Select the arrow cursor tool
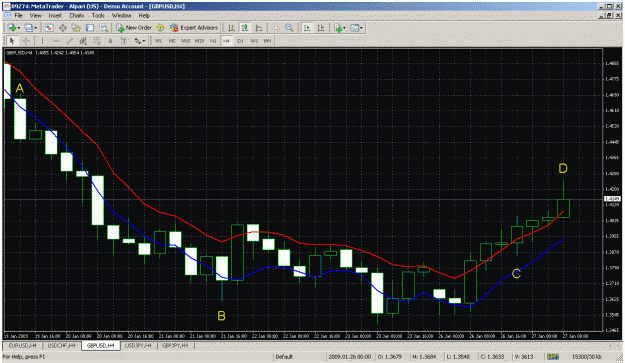This screenshot has height=363, width=625. click(12, 41)
